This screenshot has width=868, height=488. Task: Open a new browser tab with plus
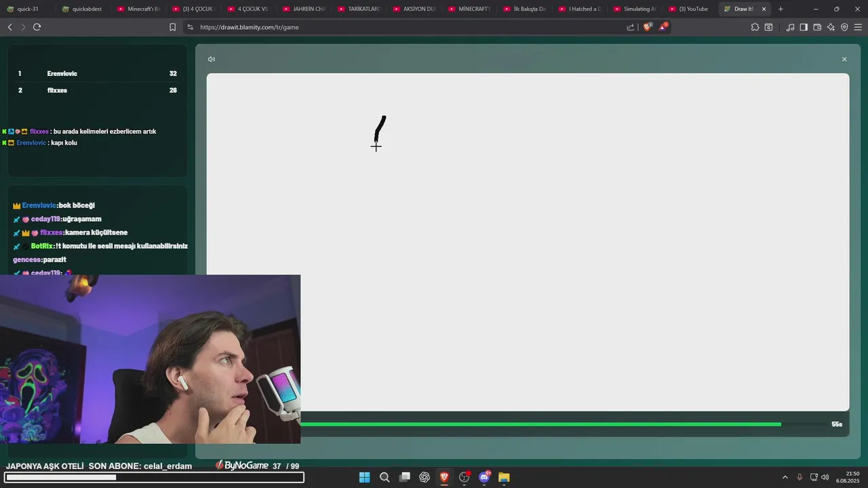pos(781,9)
